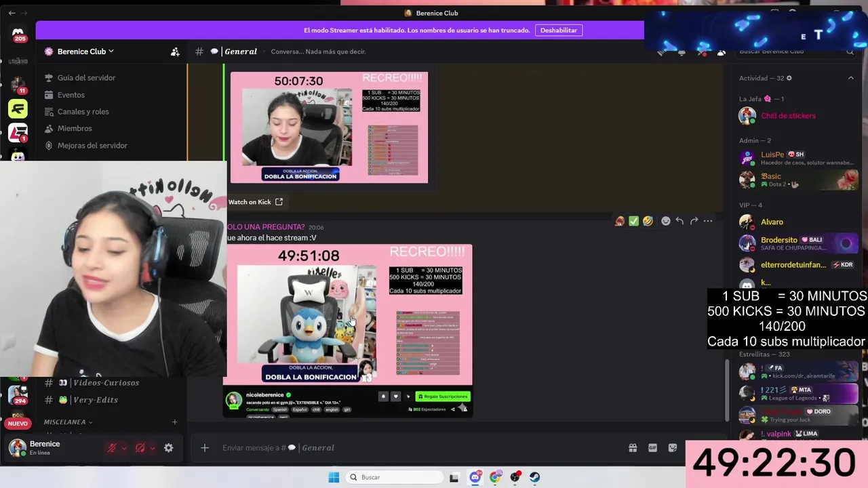Toggle microphone mute in the user panel
This screenshot has height=488, width=868.
point(112,448)
